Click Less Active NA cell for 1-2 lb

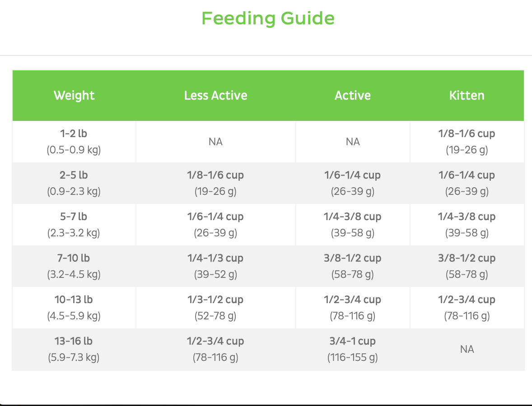pyautogui.click(x=215, y=142)
